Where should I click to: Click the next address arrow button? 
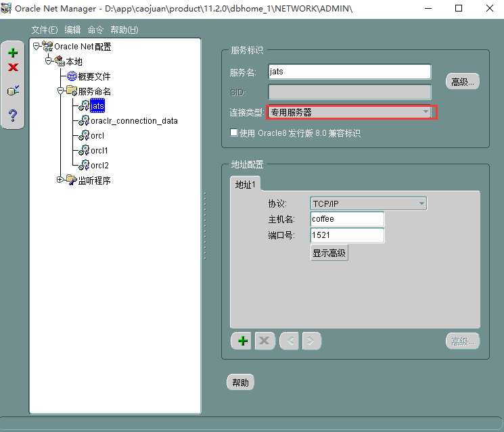pos(311,341)
